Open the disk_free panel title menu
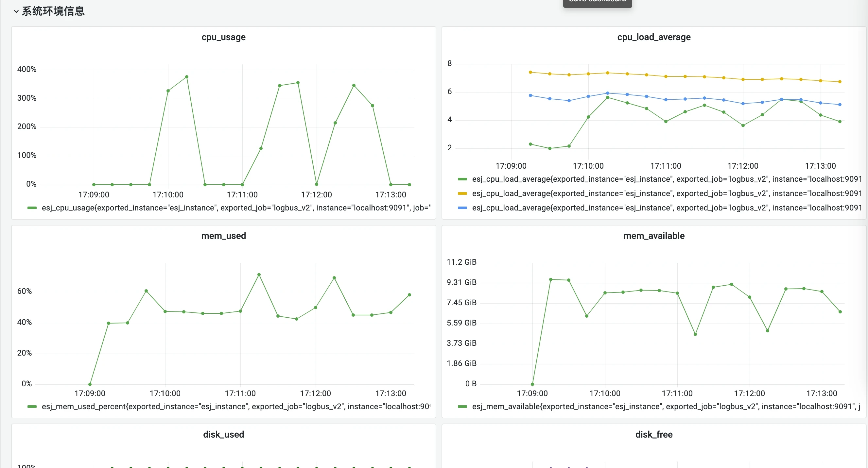The width and height of the screenshot is (868, 468). (654, 434)
